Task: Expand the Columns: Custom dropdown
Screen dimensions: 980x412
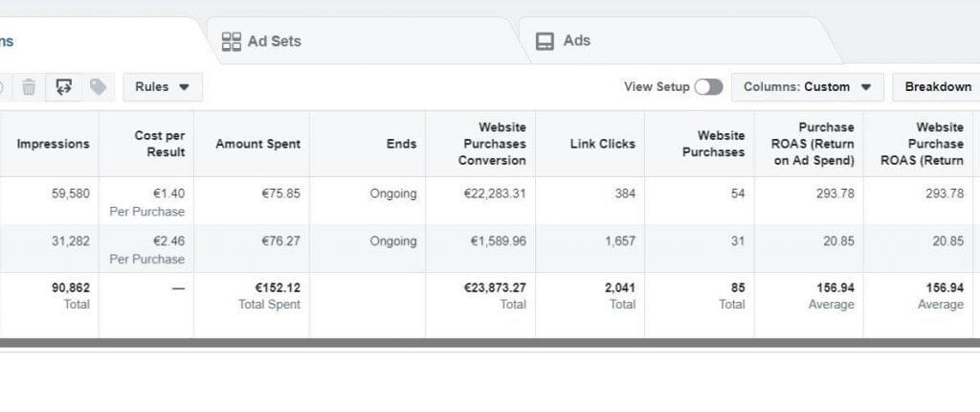Action: 806,87
